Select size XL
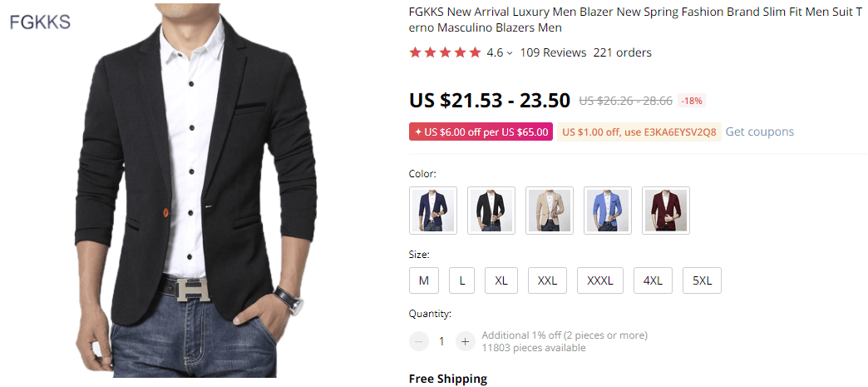Screen dimensions: 868x387 click(501, 280)
